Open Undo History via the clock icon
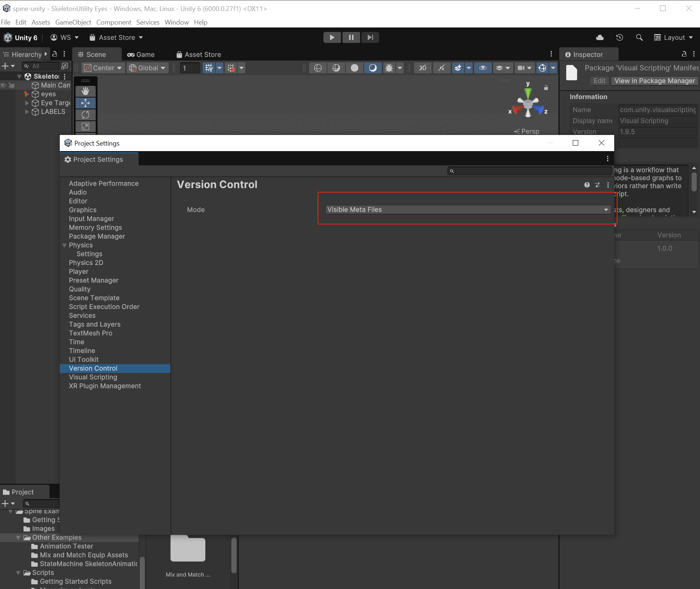 pyautogui.click(x=619, y=37)
